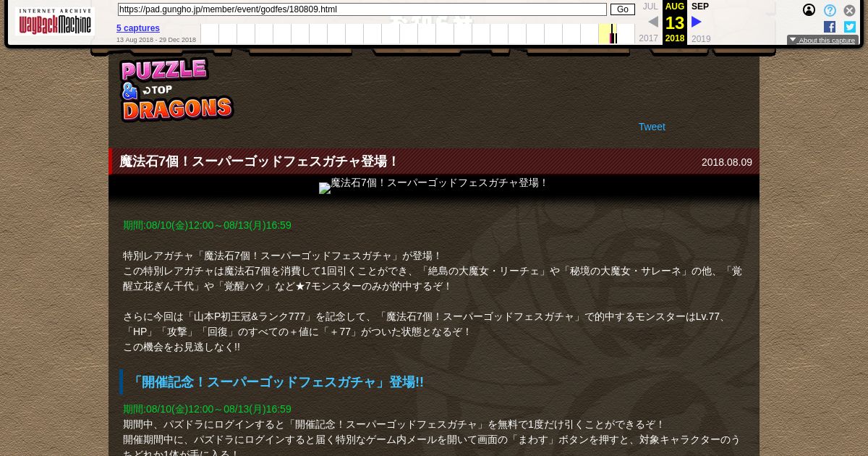Select year 2017 in timeline
868x456 pixels.
649,39
